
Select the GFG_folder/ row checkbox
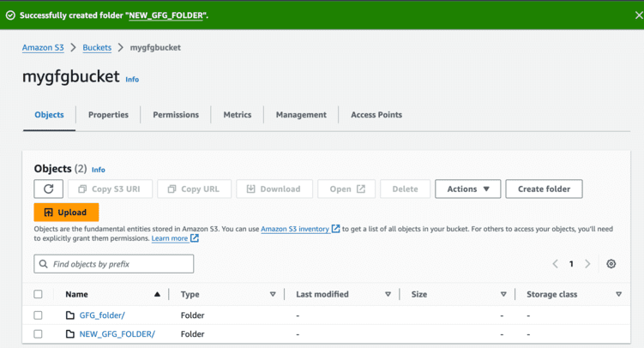(x=39, y=315)
